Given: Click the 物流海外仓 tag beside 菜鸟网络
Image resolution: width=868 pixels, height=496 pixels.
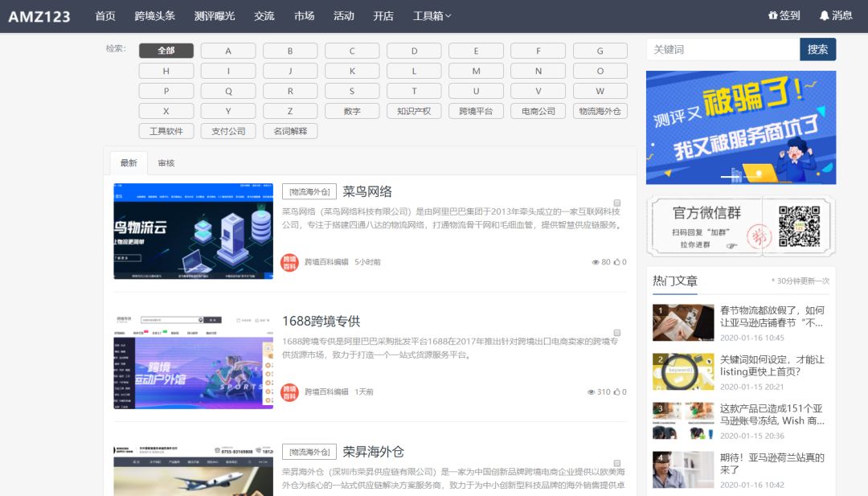Looking at the screenshot, I should pyautogui.click(x=309, y=191).
